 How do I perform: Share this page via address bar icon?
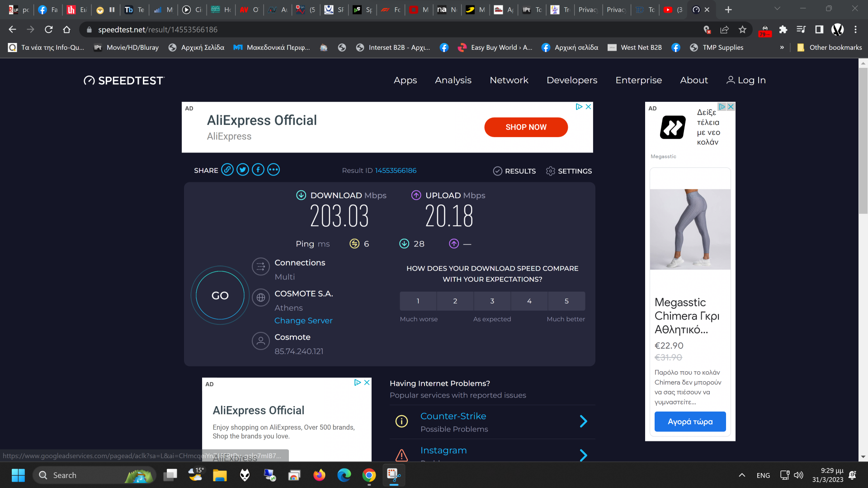click(724, 29)
